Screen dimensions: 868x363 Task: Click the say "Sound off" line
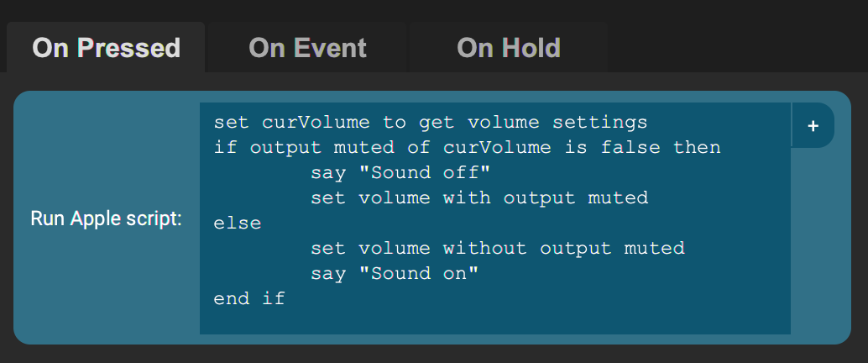click(400, 173)
